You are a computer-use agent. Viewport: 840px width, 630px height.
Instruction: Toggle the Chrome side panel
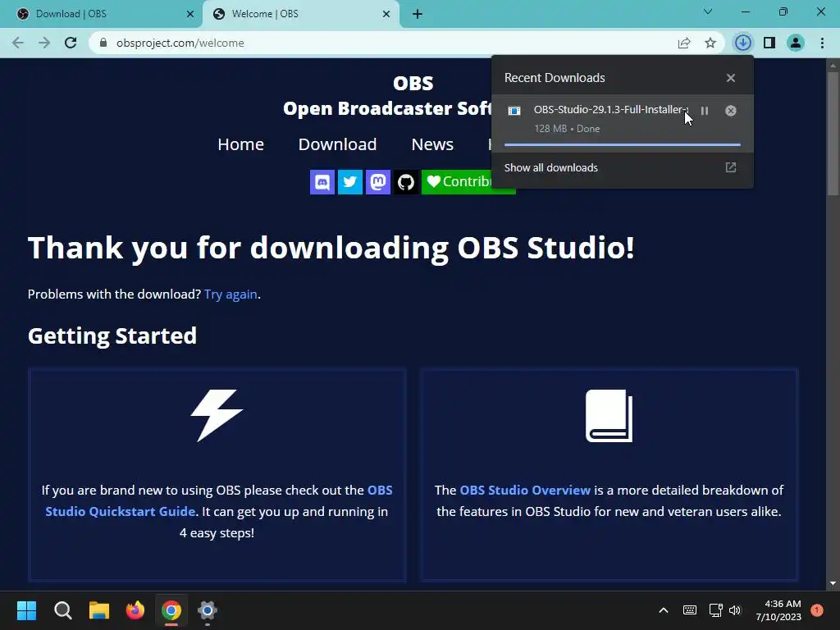[769, 43]
